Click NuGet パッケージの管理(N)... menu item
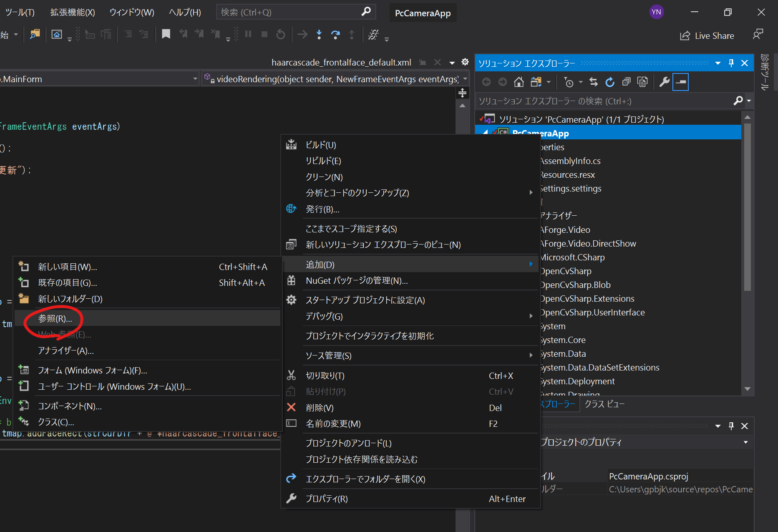This screenshot has width=778, height=532. pos(411,281)
